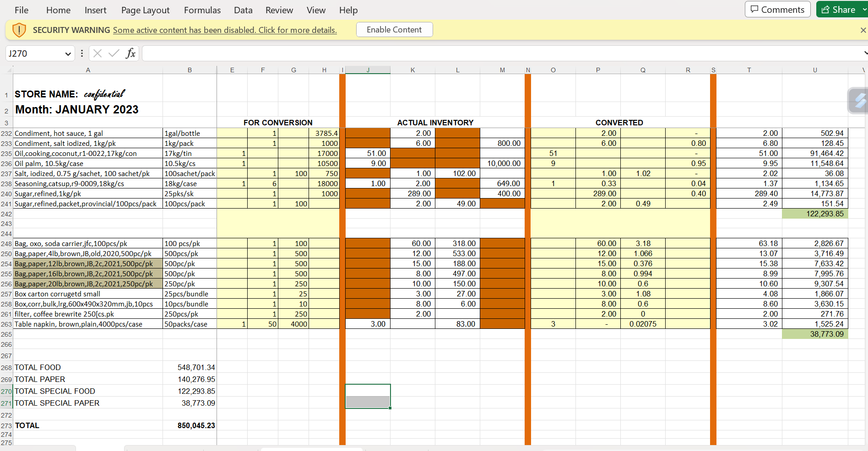
Task: Click the Share button
Action: 838,10
